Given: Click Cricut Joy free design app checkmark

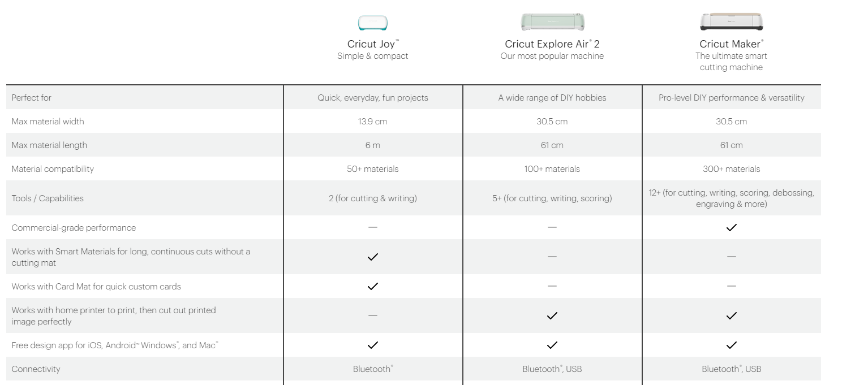Looking at the screenshot, I should (x=373, y=345).
